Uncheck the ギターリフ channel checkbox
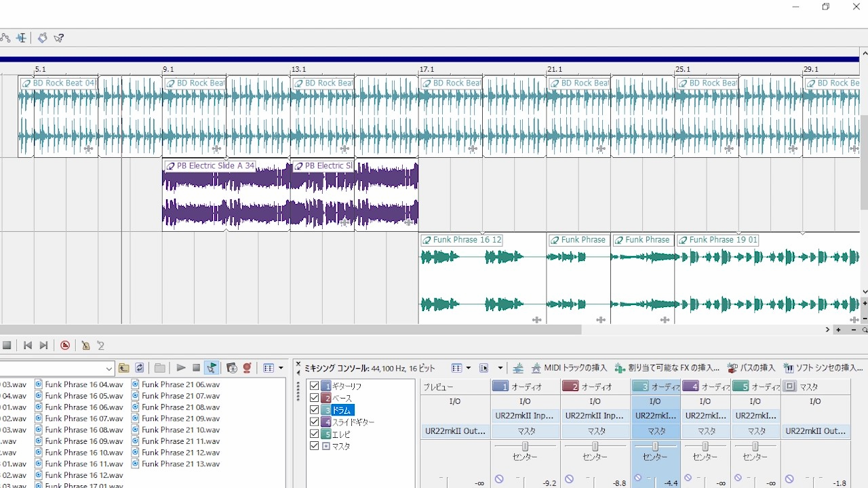Image resolution: width=868 pixels, height=488 pixels. coord(314,386)
